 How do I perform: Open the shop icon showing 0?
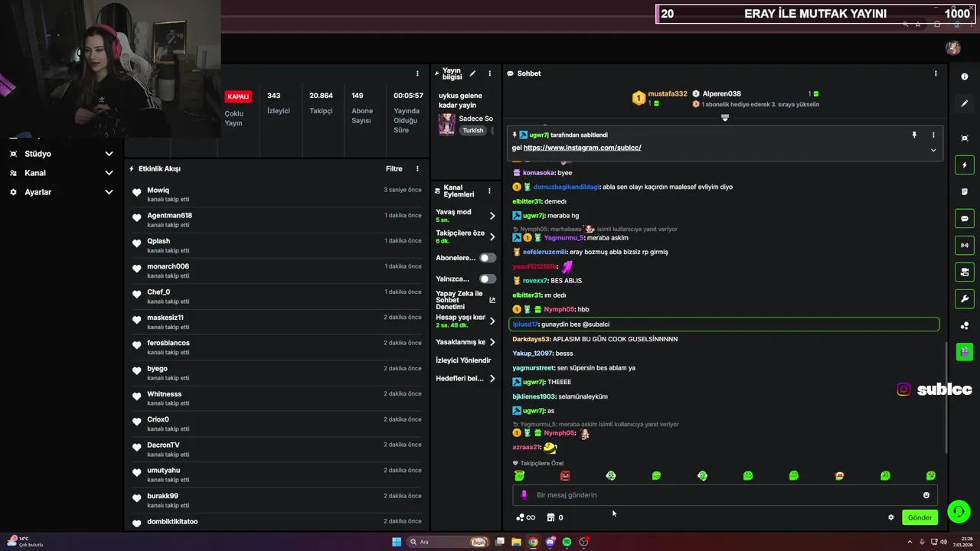coord(555,517)
